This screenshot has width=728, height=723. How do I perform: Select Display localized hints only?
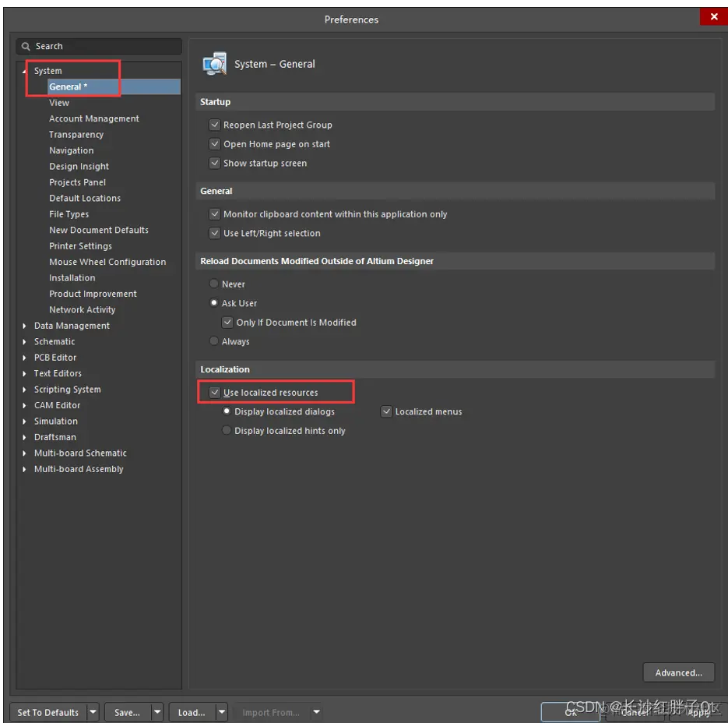click(227, 430)
